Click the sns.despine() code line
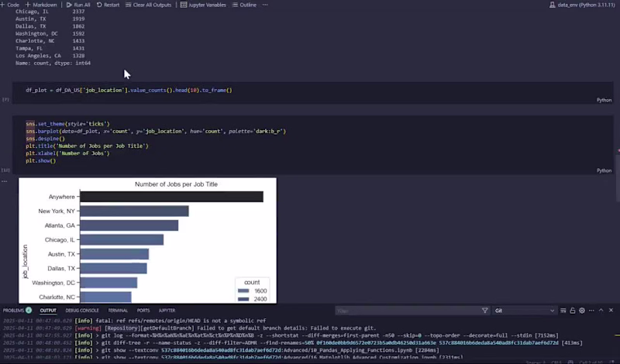Screen dimensions: 620x364 click(45, 139)
